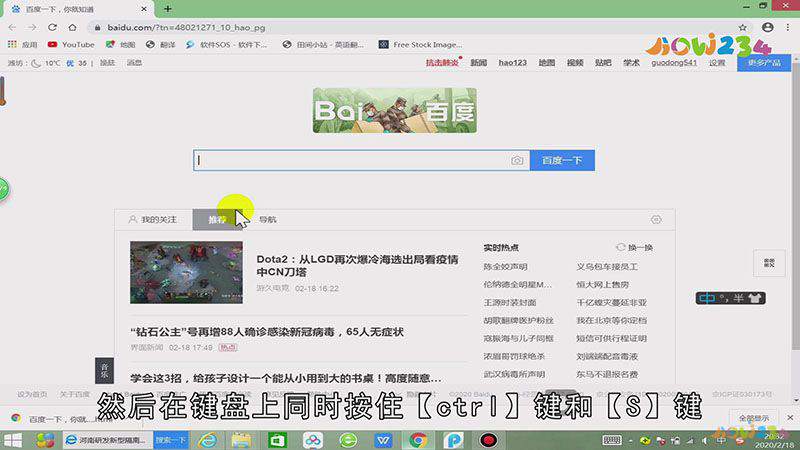
Task: Open the red record taskbar icon
Action: (488, 440)
